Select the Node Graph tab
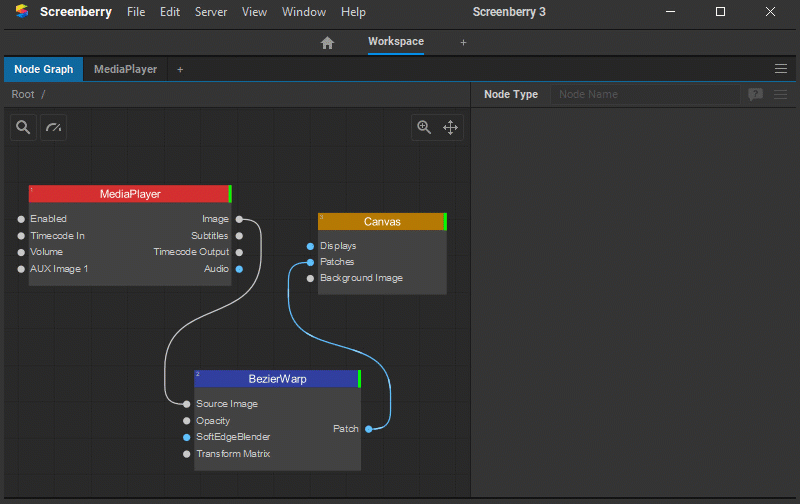 pos(43,69)
